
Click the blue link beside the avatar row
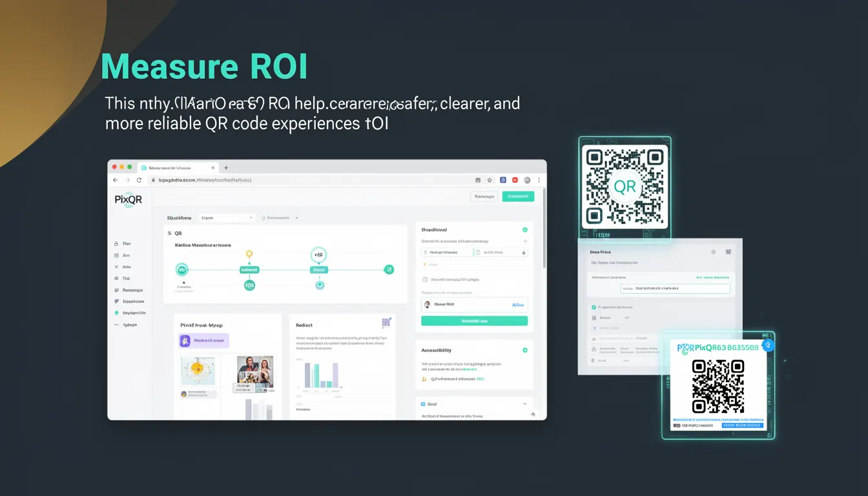[518, 305]
